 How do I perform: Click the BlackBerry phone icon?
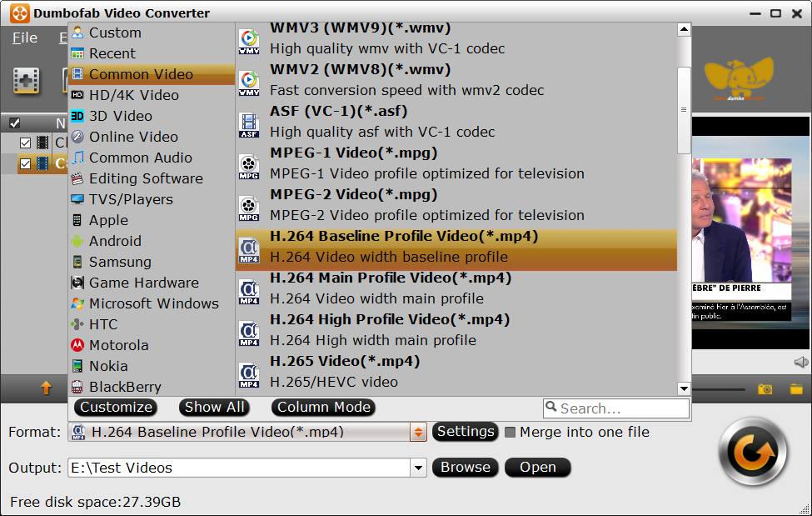click(x=77, y=387)
